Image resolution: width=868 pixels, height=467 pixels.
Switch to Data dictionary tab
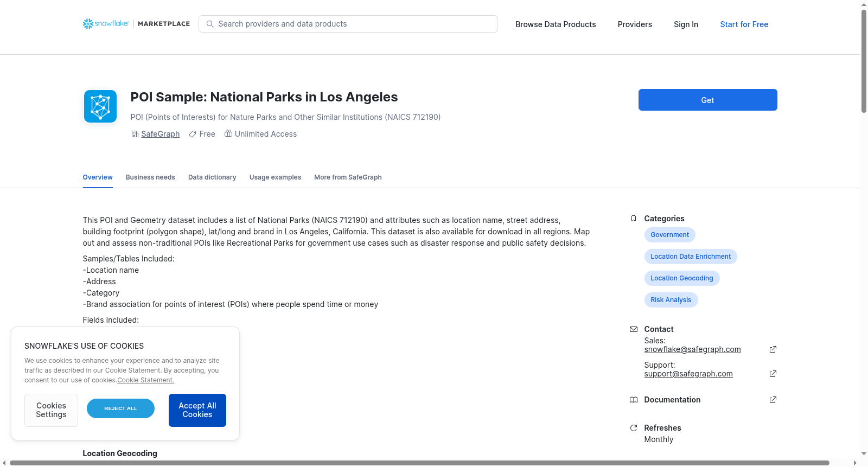[x=212, y=177]
